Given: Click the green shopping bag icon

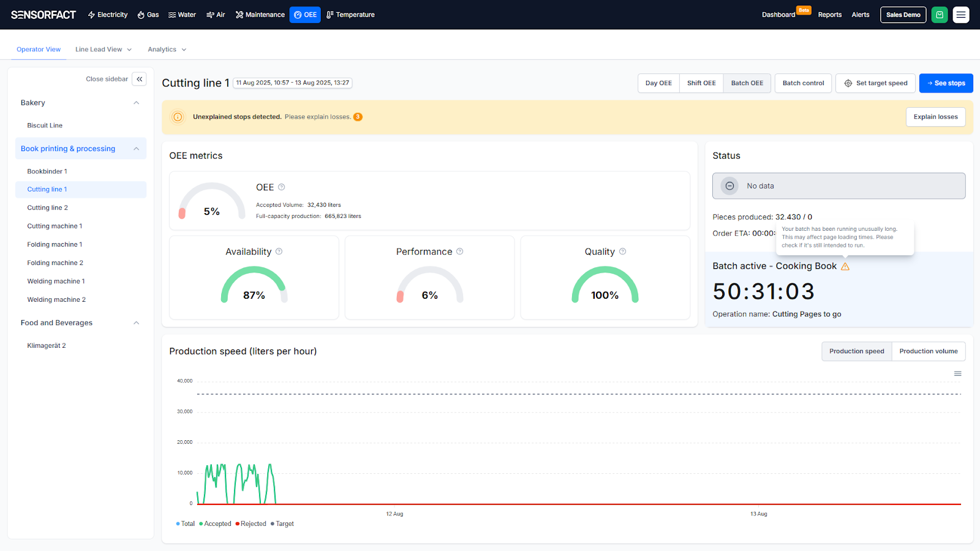Looking at the screenshot, I should tap(939, 15).
